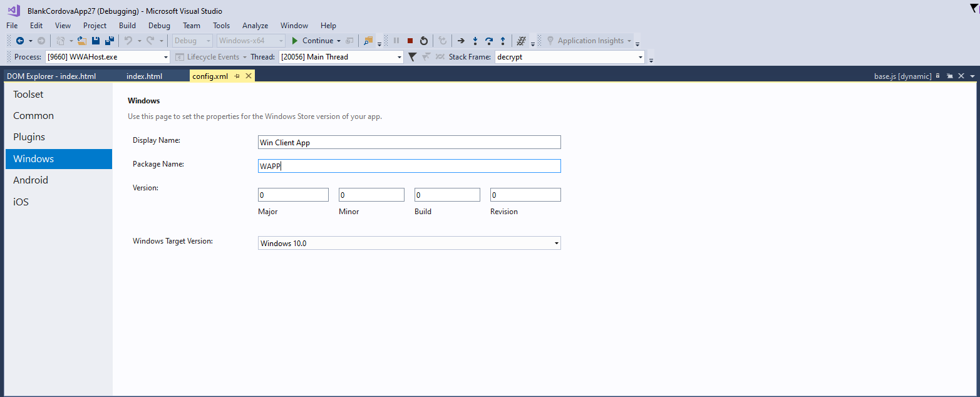Click the filter icon next to Thread dropdown
The height and width of the screenshot is (397, 980).
[411, 56]
